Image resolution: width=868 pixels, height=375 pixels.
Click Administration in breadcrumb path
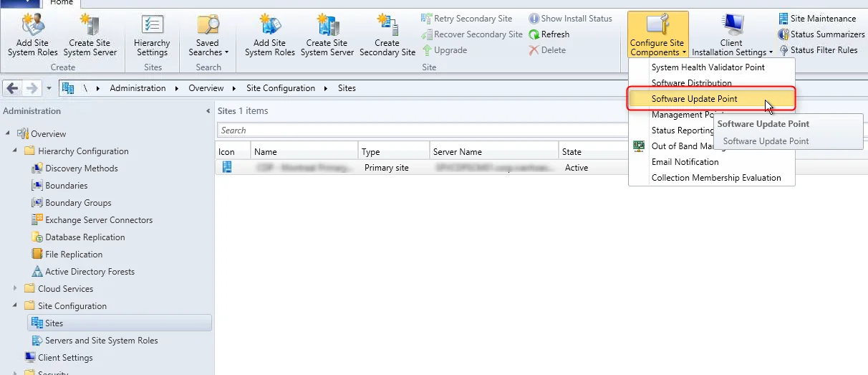(x=138, y=88)
